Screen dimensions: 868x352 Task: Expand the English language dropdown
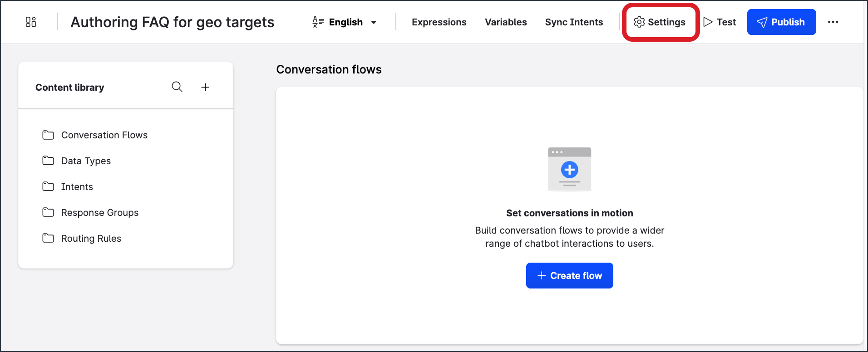[374, 22]
